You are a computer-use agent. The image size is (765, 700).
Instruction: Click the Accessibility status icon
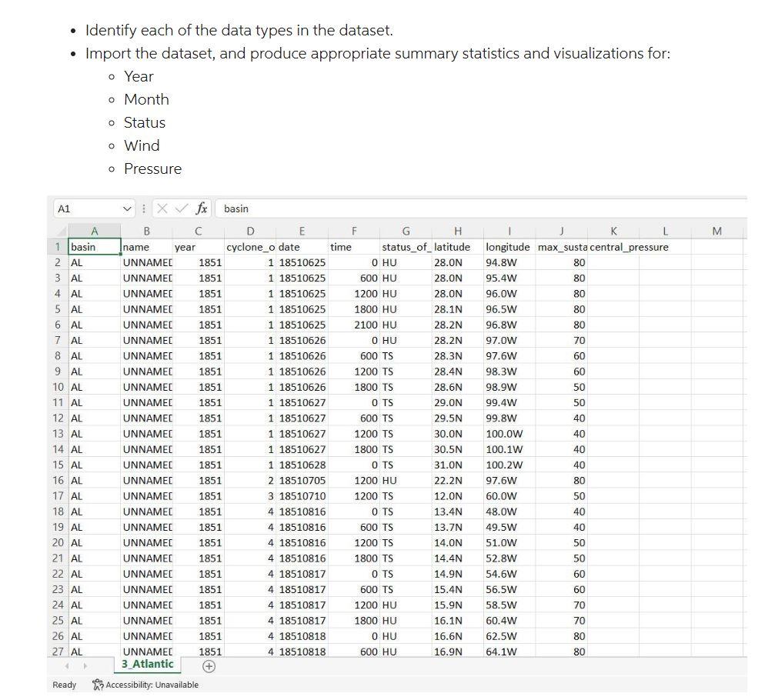pyautogui.click(x=98, y=685)
